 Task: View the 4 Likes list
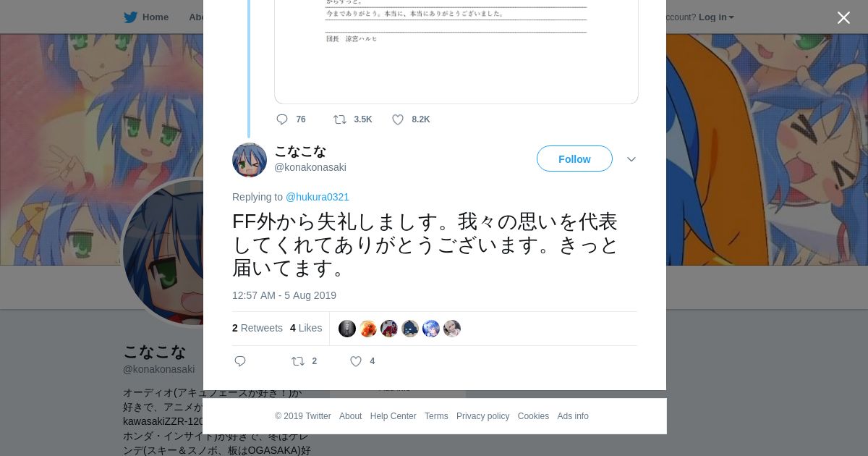[306, 328]
